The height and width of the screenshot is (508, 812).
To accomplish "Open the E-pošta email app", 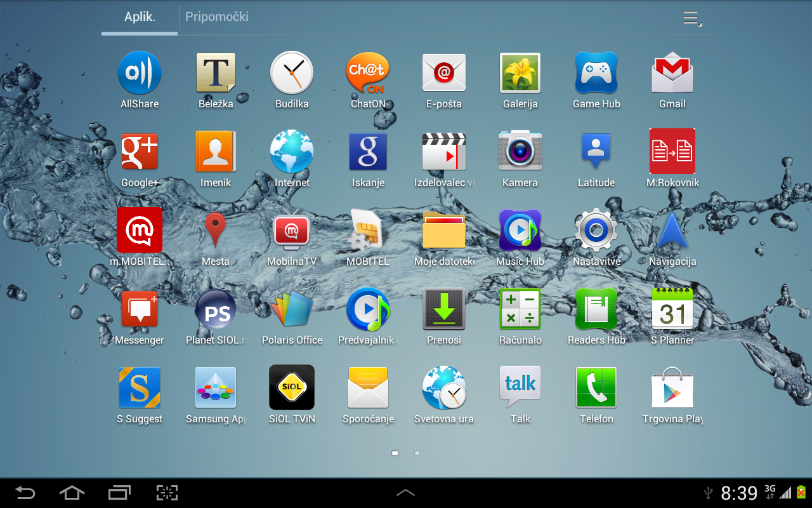I will tap(444, 73).
